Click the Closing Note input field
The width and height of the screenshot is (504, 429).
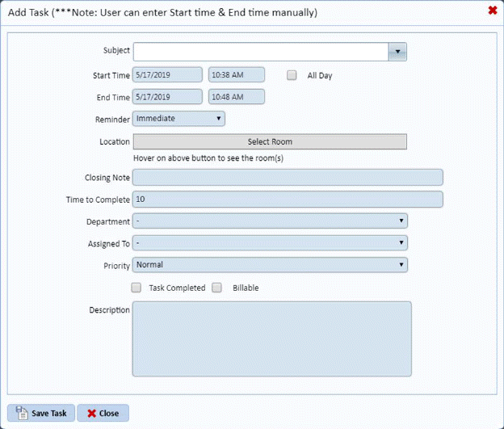click(x=288, y=178)
